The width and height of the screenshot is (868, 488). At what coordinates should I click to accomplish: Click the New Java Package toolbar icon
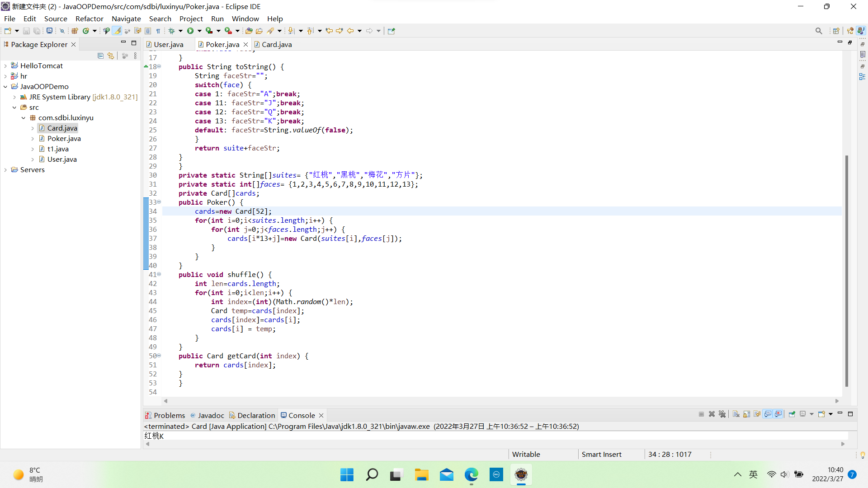point(75,31)
